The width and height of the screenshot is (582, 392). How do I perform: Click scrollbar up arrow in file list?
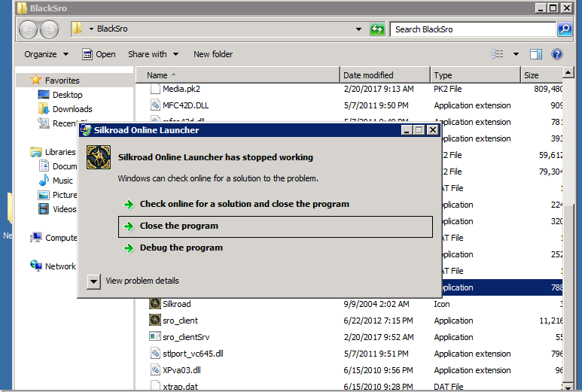pos(568,72)
